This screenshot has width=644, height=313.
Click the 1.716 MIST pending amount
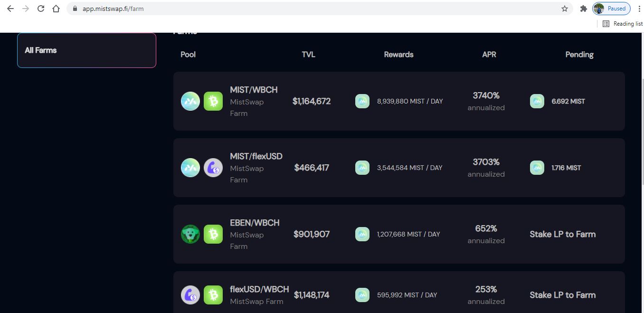[x=566, y=168]
